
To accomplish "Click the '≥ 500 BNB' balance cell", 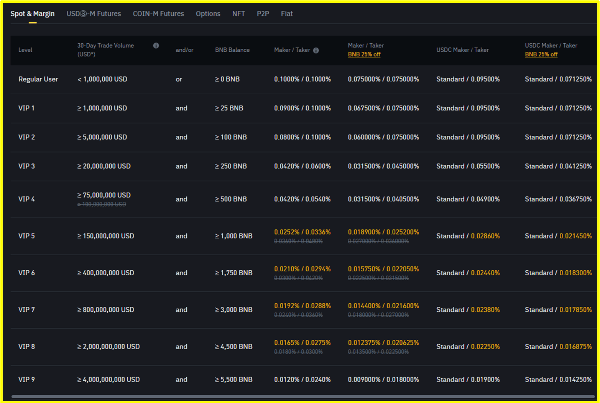I will pos(231,199).
